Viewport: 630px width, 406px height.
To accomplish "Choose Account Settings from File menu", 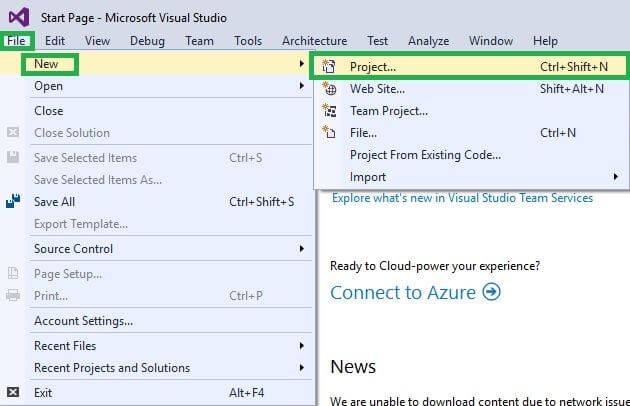I will 83,321.
